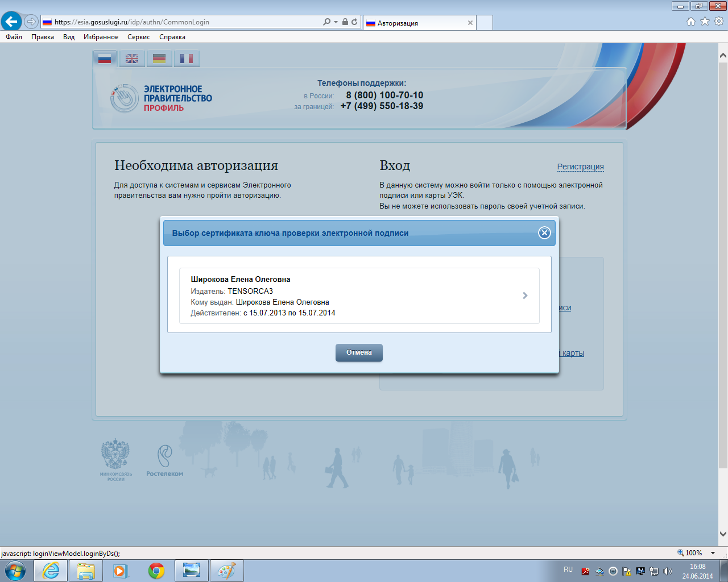Close the certificate selection dialog
728x582 pixels.
click(544, 233)
